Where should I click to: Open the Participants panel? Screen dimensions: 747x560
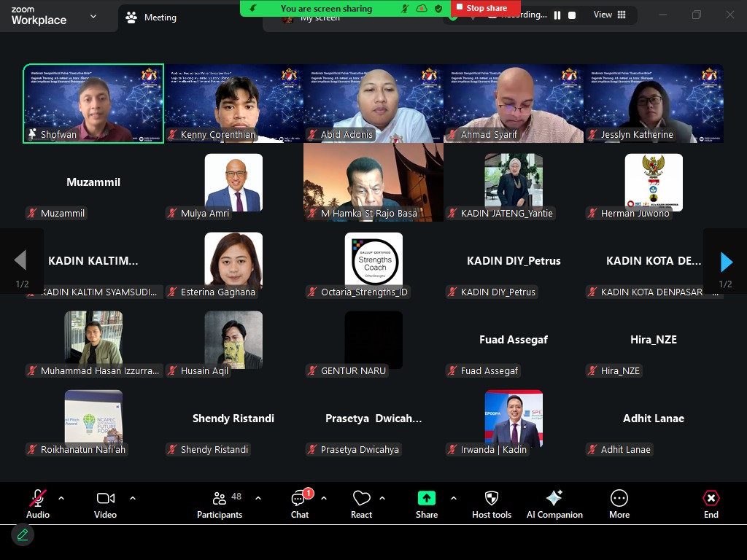coord(219,504)
